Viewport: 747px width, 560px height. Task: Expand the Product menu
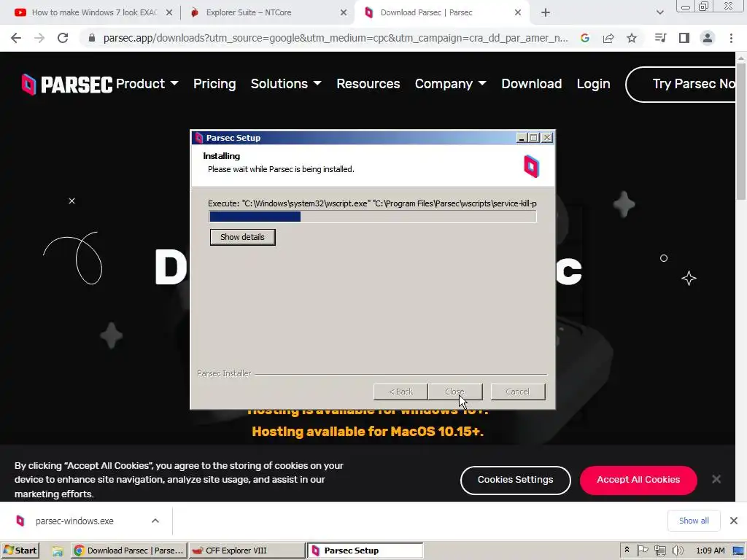(147, 84)
